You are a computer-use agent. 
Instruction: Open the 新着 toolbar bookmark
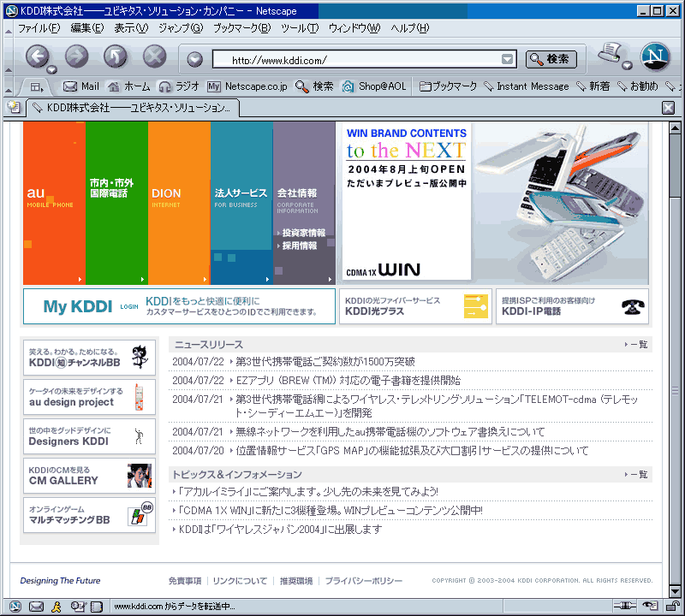pos(593,86)
